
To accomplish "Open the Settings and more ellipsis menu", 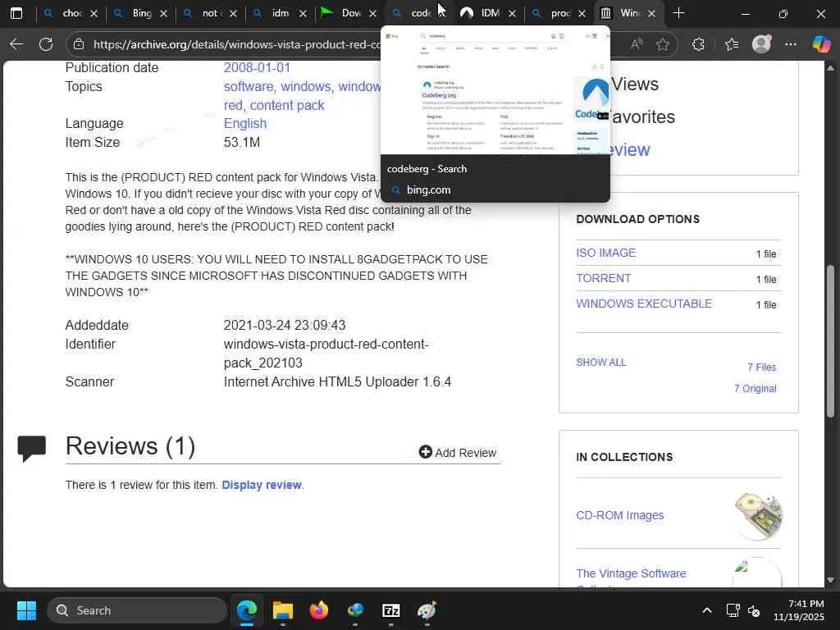I will click(x=791, y=44).
